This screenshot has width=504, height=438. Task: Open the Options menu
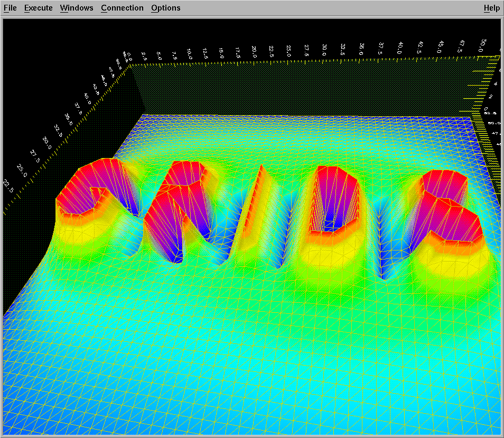click(165, 8)
